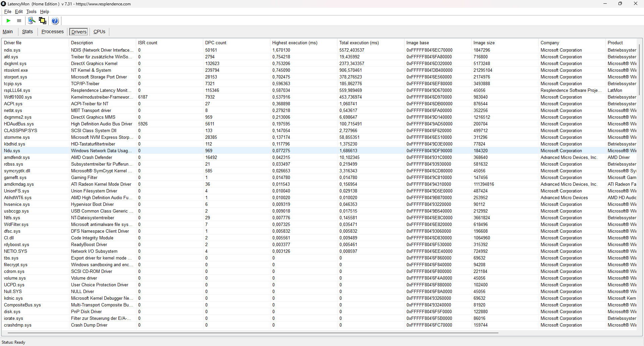Click the LatencyMon app icon in the title bar
Image resolution: width=644 pixels, height=346 pixels.
(4, 4)
